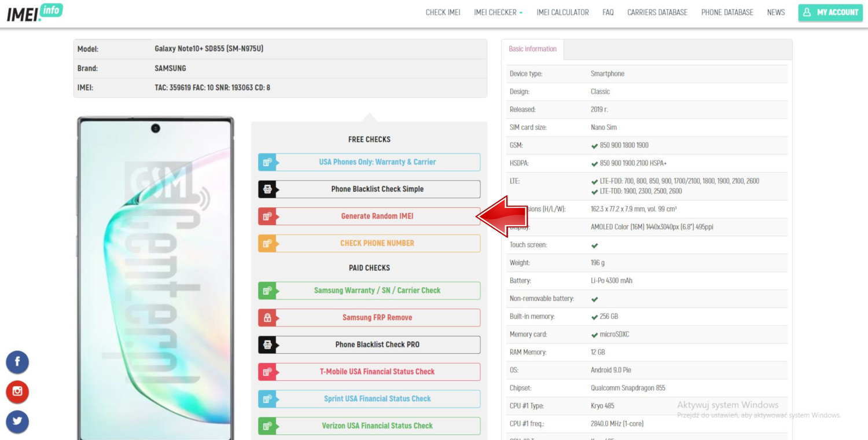
Task: Click the IMEI.info logo
Action: point(35,12)
